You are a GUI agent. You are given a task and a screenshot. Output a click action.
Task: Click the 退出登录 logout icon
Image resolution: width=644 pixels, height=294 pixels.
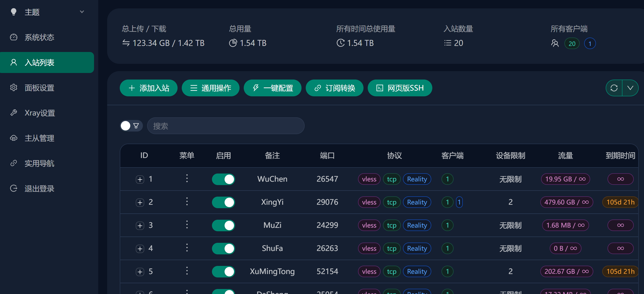(14, 188)
